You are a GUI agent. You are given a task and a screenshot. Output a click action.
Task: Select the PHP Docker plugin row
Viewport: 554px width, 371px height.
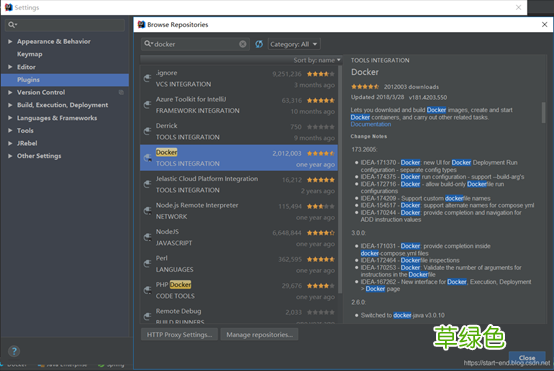[x=239, y=290]
